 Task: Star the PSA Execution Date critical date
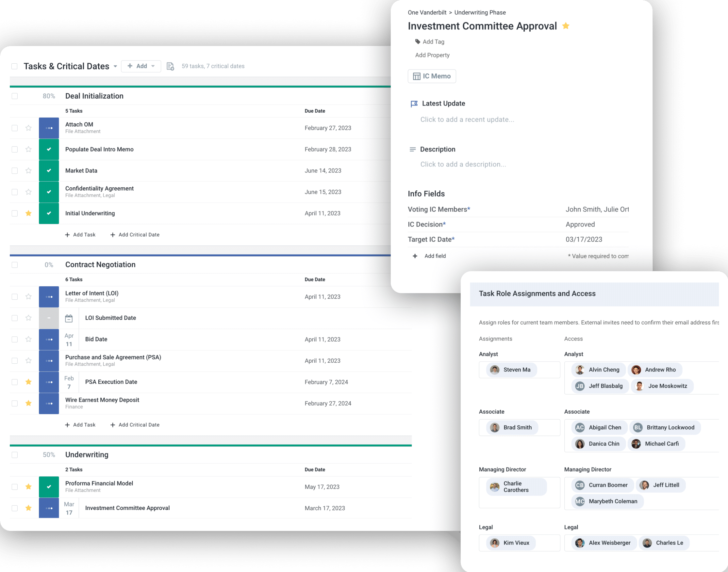(28, 382)
